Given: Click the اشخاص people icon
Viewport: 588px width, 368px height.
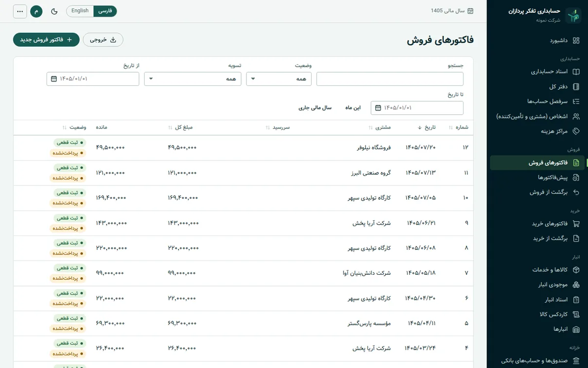Looking at the screenshot, I should click(576, 116).
